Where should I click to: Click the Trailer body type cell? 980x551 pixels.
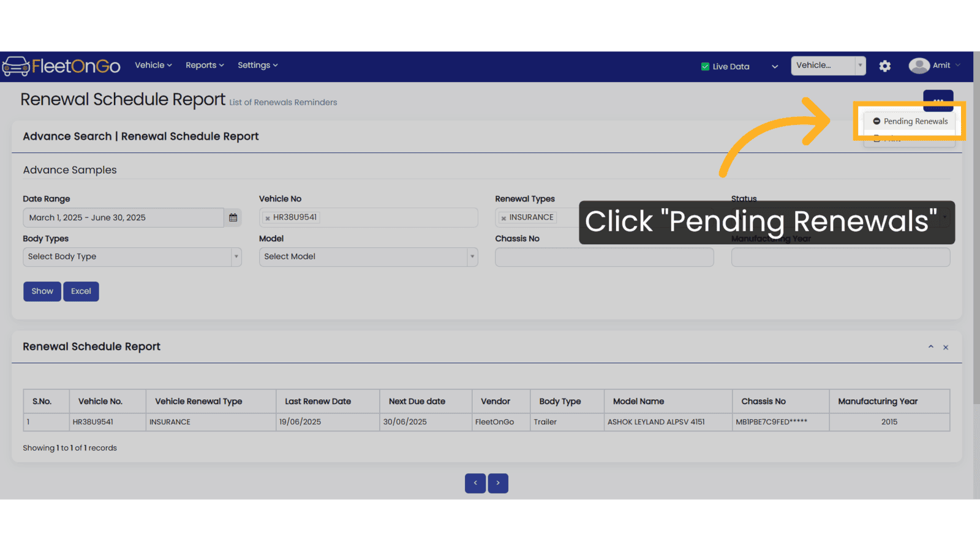pyautogui.click(x=567, y=422)
